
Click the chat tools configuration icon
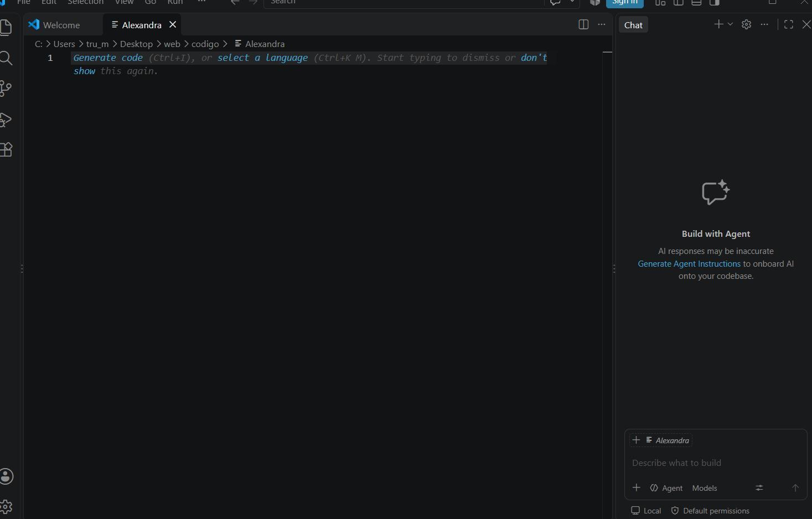click(x=759, y=488)
